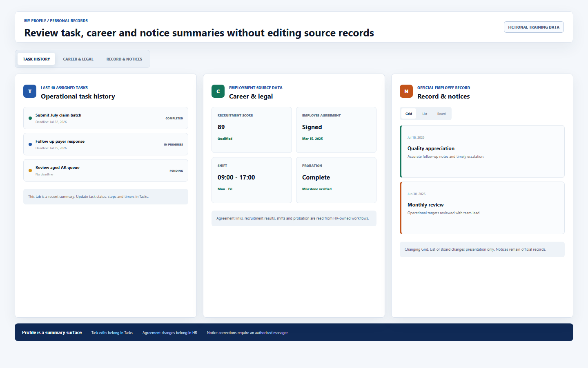Open the Monthly review notice

tap(482, 208)
